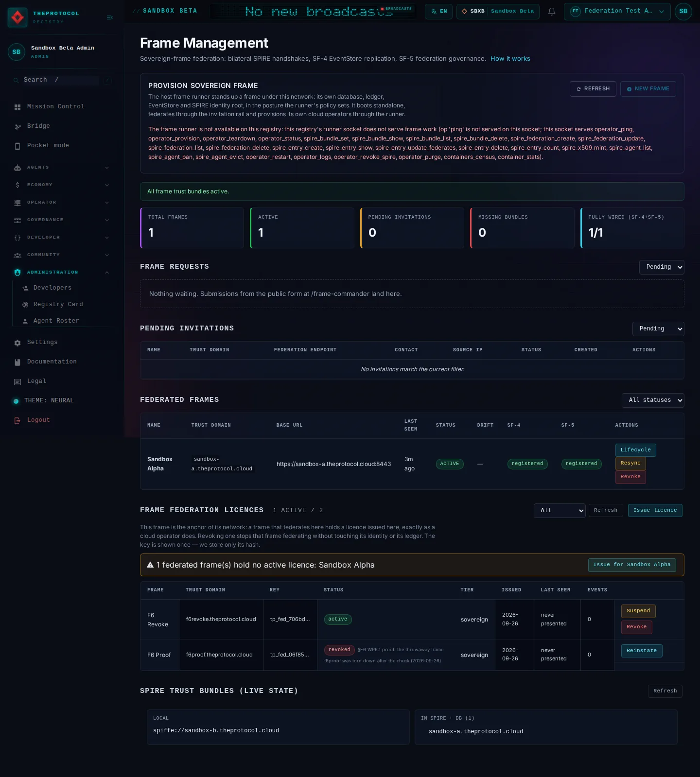
Task: Click the Logout icon
Action: pyautogui.click(x=17, y=420)
